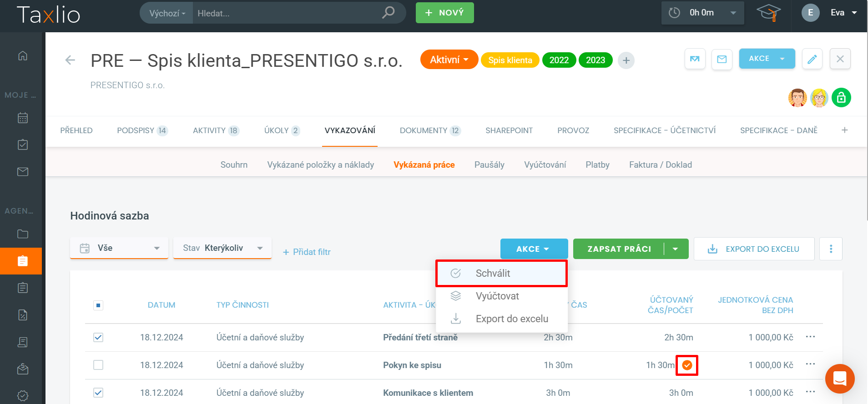
Task: Select Schválit from the menu
Action: point(502,274)
